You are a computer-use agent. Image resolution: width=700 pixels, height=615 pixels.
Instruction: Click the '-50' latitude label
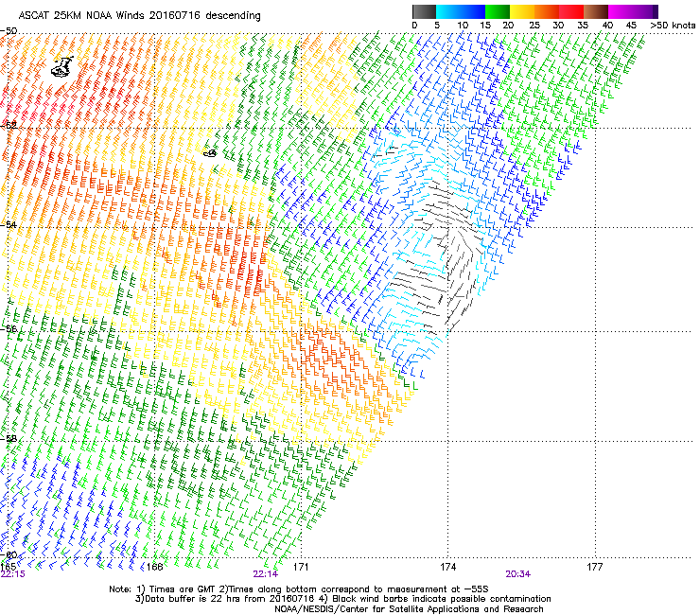click(x=9, y=31)
